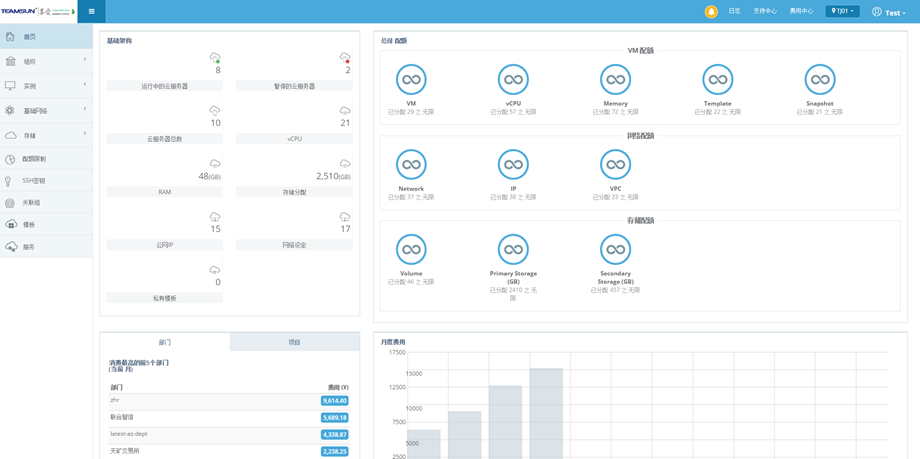920x459 pixels.
Task: Click the Primary Storage quota infinity circle
Action: pos(513,249)
